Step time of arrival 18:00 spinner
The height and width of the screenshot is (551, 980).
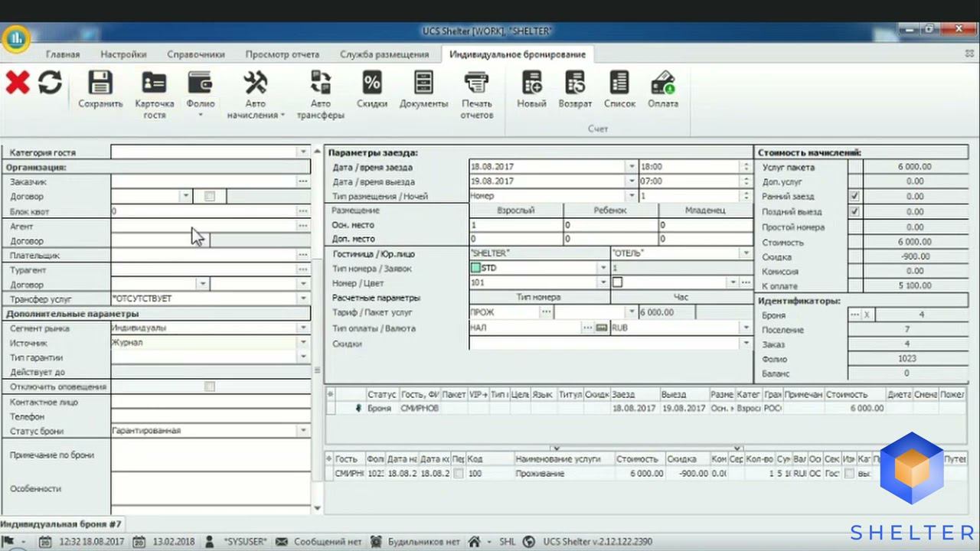coord(746,166)
